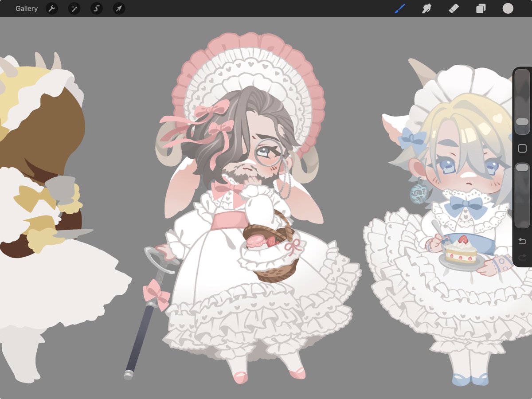This screenshot has width=532, height=399.
Task: Open the Actions wrench menu
Action: [52, 8]
